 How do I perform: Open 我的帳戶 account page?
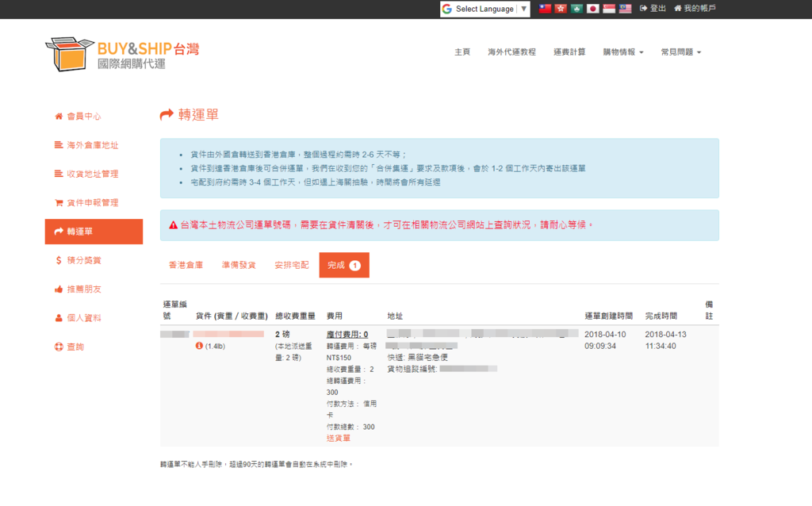pos(695,9)
